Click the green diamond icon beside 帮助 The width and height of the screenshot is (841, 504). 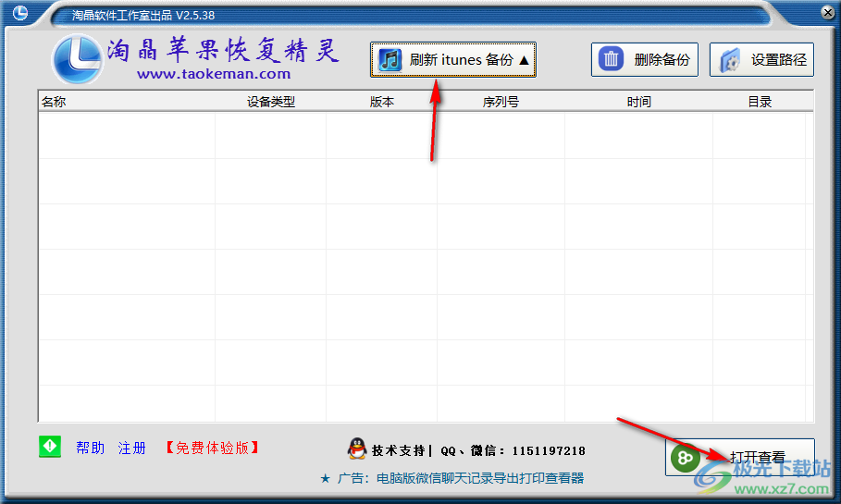click(50, 446)
